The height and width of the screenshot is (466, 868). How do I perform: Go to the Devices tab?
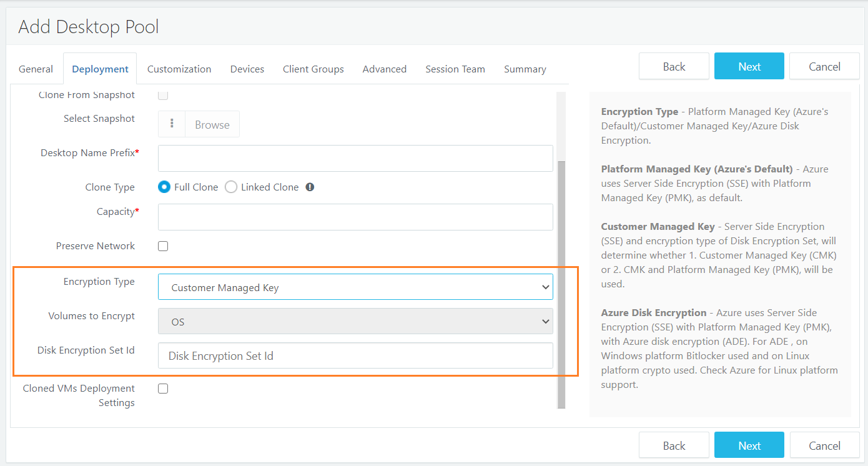tap(247, 69)
